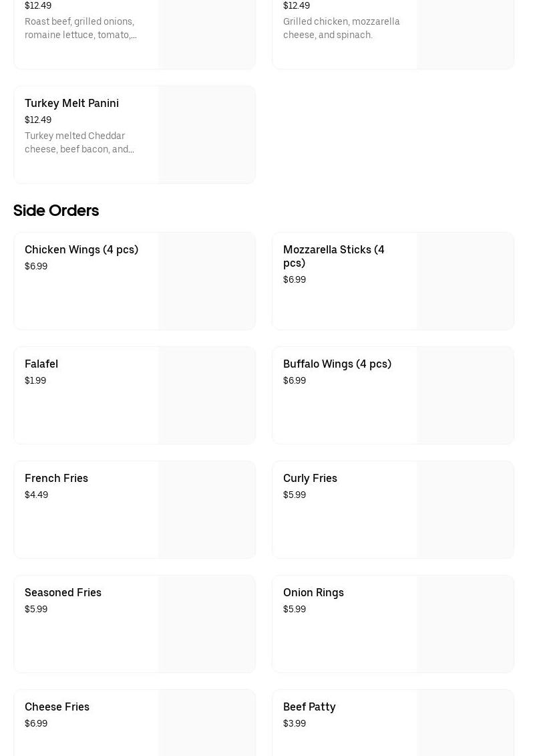Click the Curly Fries image placeholder
Viewport: 537px width, 756px height.
465,509
